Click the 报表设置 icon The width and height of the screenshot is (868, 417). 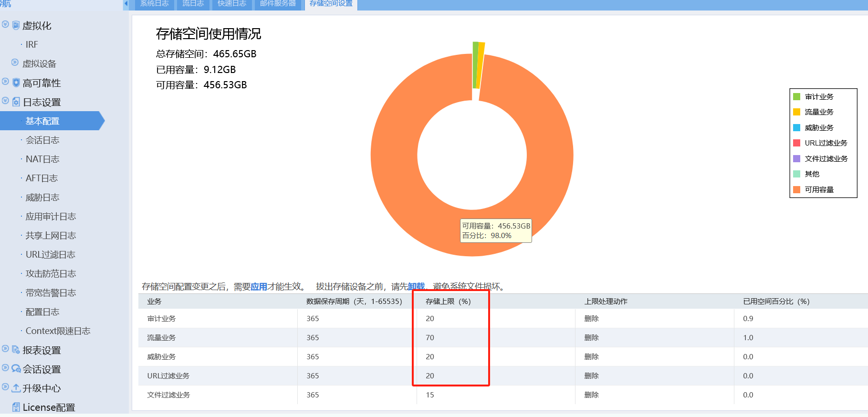16,350
